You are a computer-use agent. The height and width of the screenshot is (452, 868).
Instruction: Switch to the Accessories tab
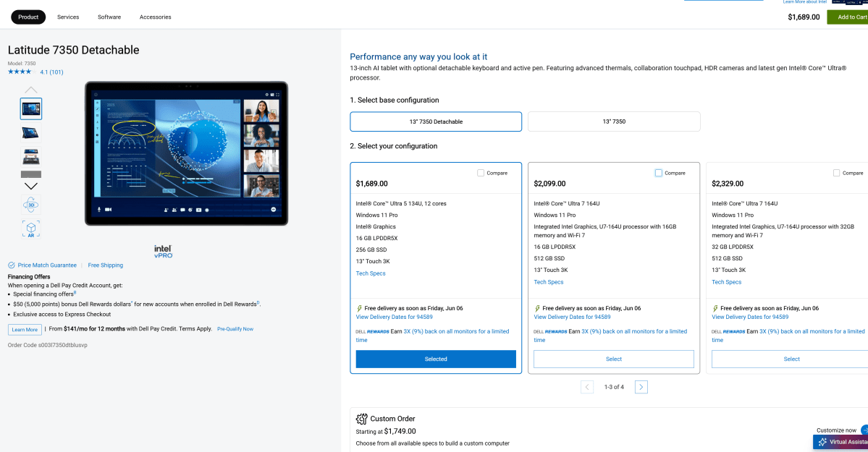155,17
